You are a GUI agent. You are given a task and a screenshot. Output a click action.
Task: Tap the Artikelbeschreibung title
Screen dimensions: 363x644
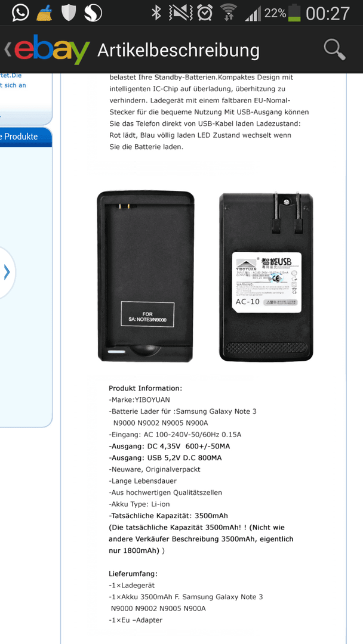(179, 51)
